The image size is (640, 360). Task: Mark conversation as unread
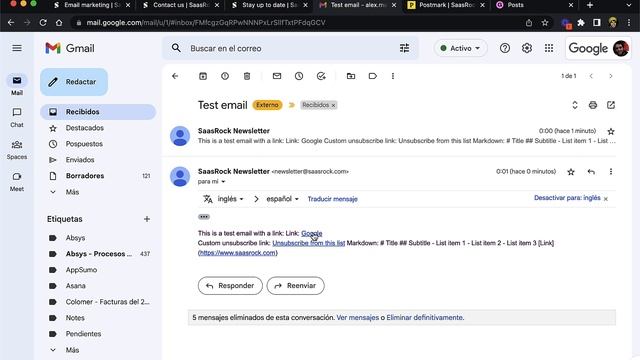tap(277, 76)
